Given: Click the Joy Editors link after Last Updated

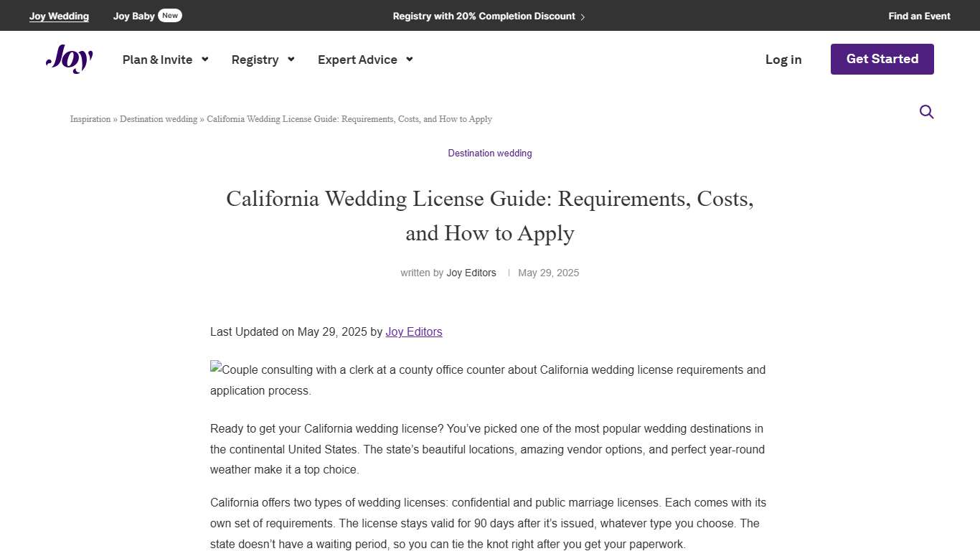Looking at the screenshot, I should [x=414, y=331].
